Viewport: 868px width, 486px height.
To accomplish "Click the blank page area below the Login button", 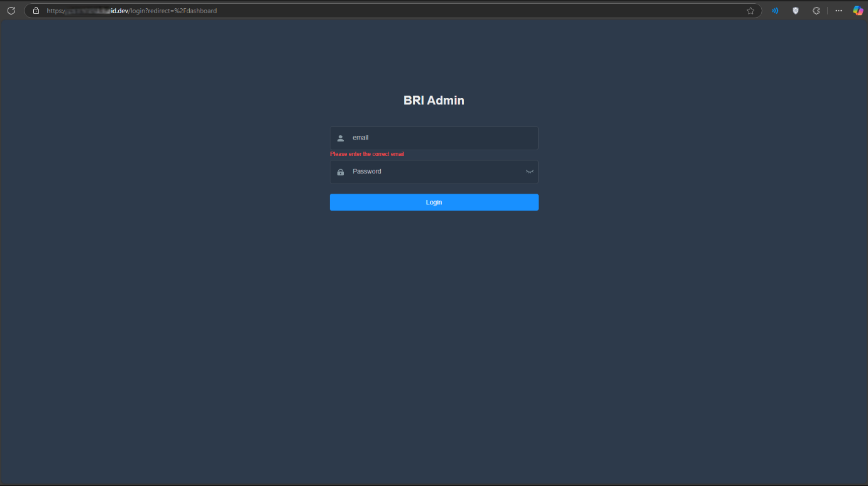I will tap(434, 314).
